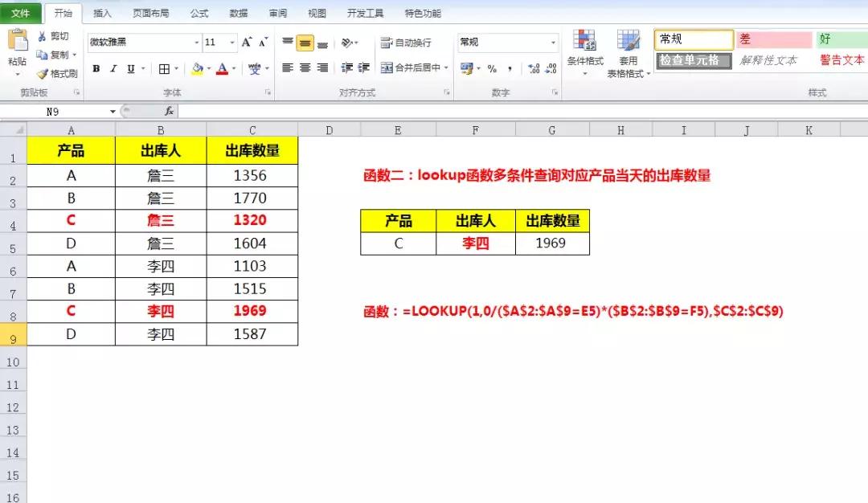Click the formula bar input field
Image resolution: width=868 pixels, height=503 pixels.
[x=523, y=111]
